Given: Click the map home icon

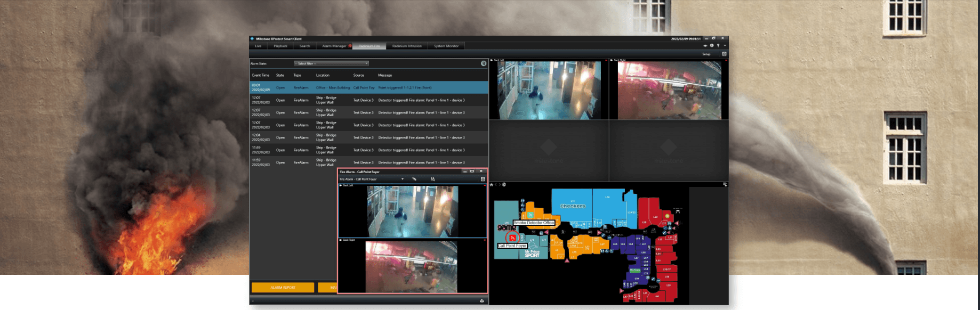Looking at the screenshot, I should [492, 185].
